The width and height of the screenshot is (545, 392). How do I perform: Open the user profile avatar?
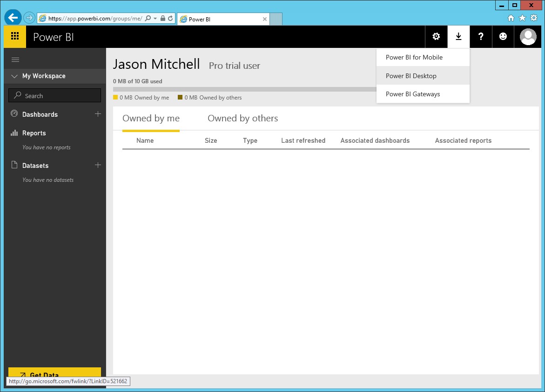528,36
